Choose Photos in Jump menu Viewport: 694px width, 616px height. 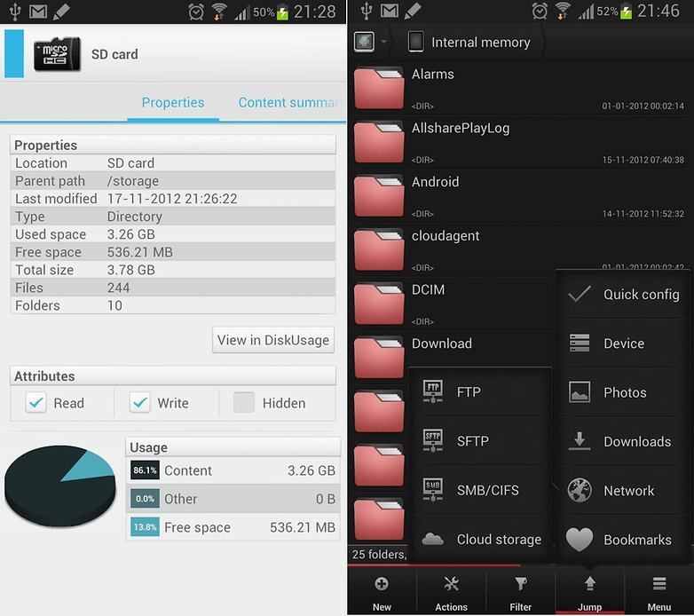(622, 392)
